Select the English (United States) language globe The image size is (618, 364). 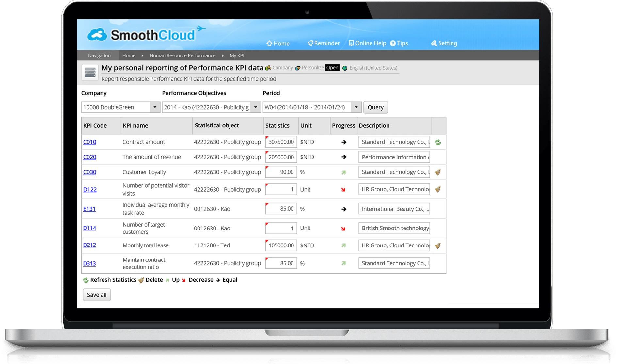click(x=345, y=68)
